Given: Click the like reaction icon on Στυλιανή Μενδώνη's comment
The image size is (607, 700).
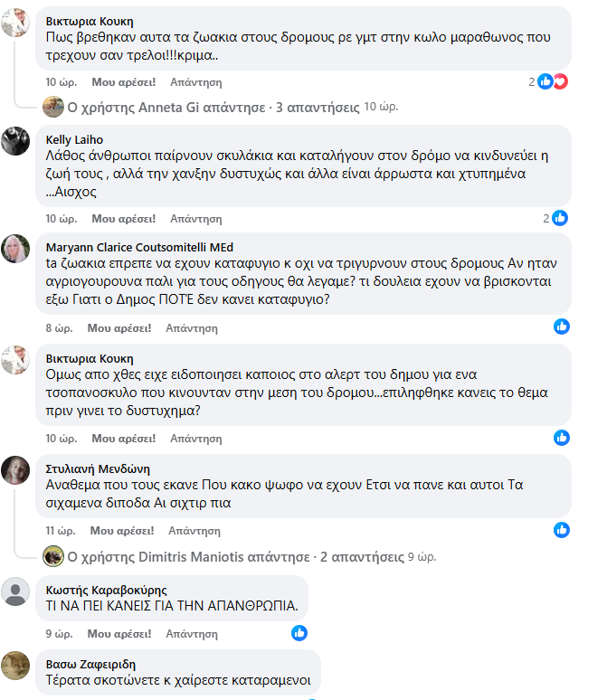Looking at the screenshot, I should coord(562,530).
